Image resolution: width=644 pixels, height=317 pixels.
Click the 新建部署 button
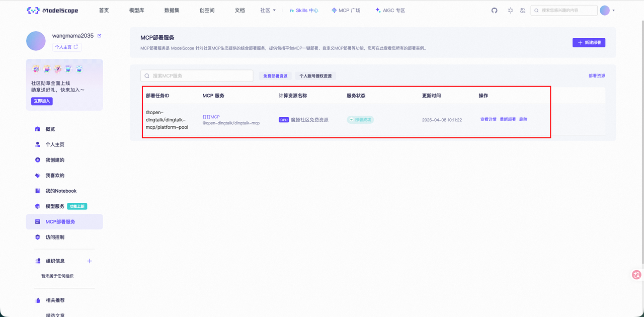click(589, 43)
